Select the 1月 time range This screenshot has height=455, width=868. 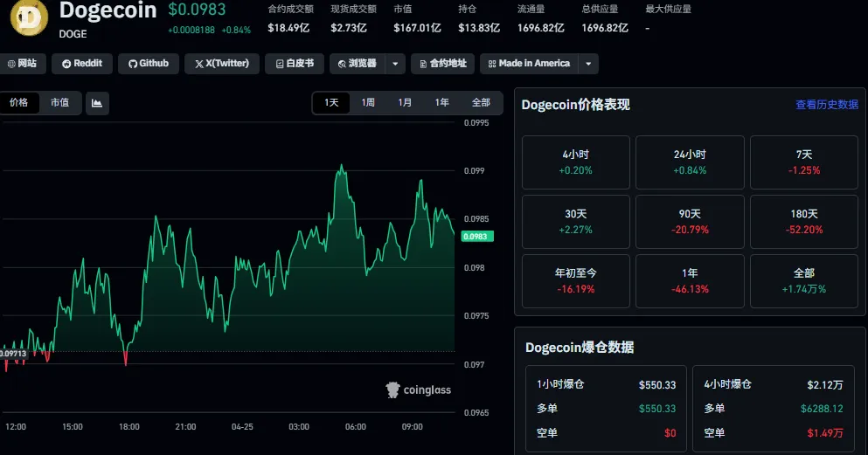pos(405,103)
